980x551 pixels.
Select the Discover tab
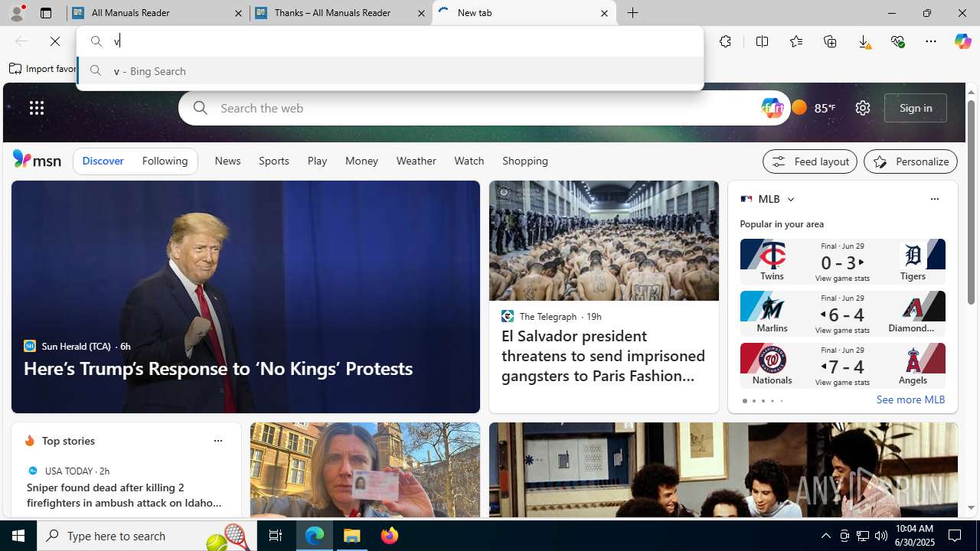click(x=103, y=161)
